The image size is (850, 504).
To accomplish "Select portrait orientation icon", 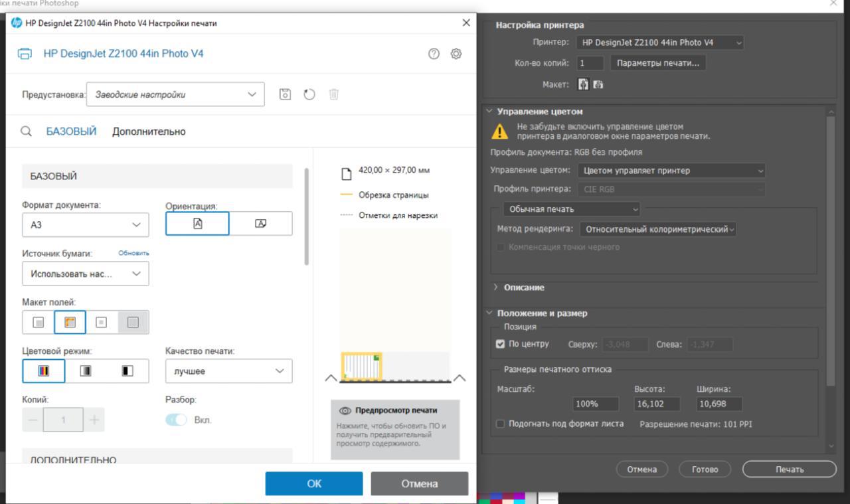I will 197,223.
